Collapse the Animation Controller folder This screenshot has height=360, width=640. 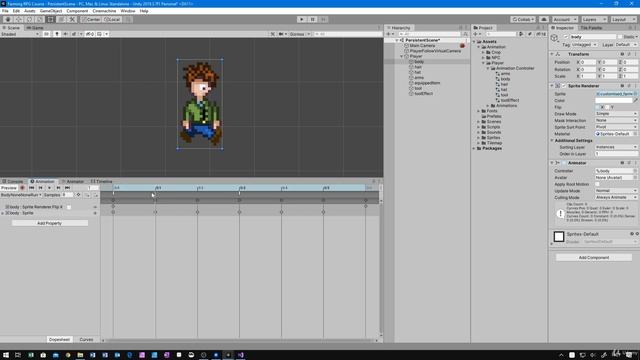488,68
